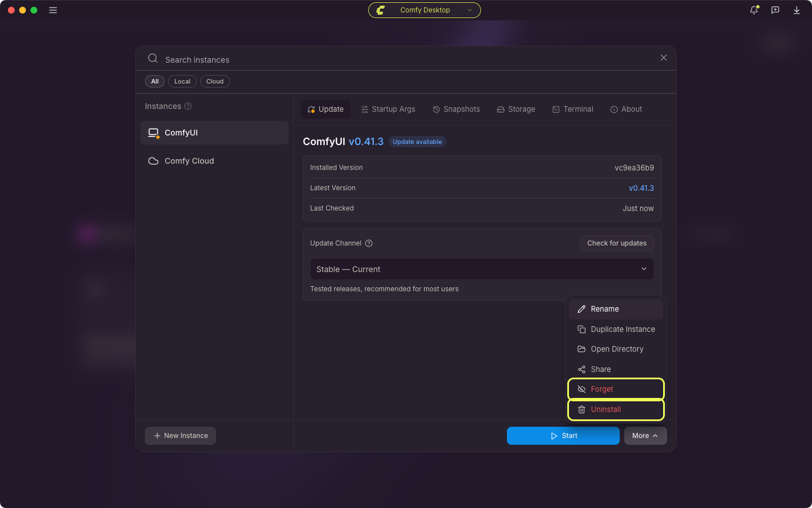Start the ComfyUI instance
The image size is (812, 508).
point(563,436)
